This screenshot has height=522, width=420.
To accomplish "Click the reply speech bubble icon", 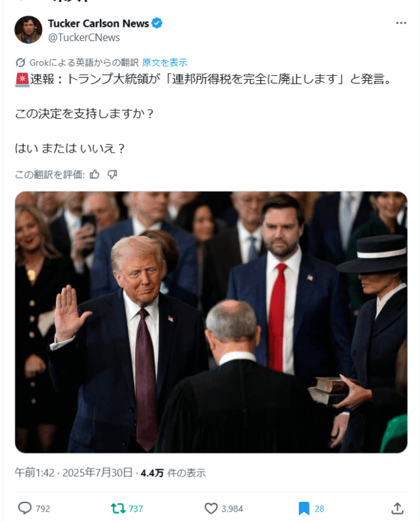I will (x=25, y=508).
